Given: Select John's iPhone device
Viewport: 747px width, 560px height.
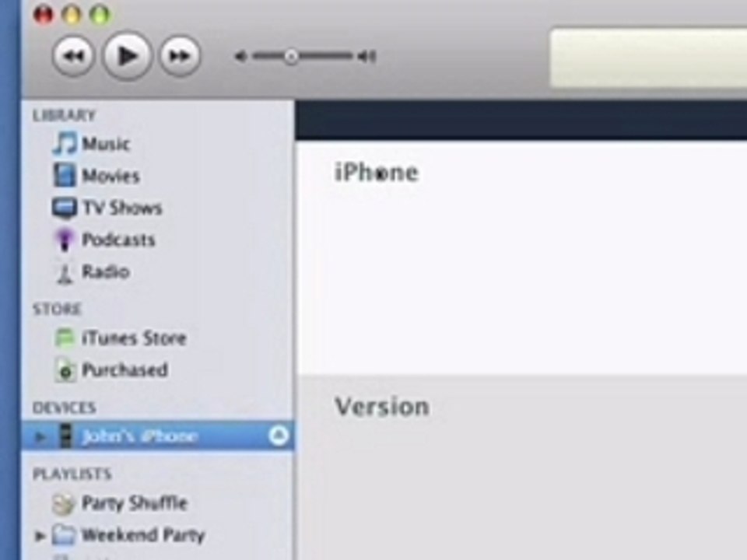Looking at the screenshot, I should (x=158, y=436).
